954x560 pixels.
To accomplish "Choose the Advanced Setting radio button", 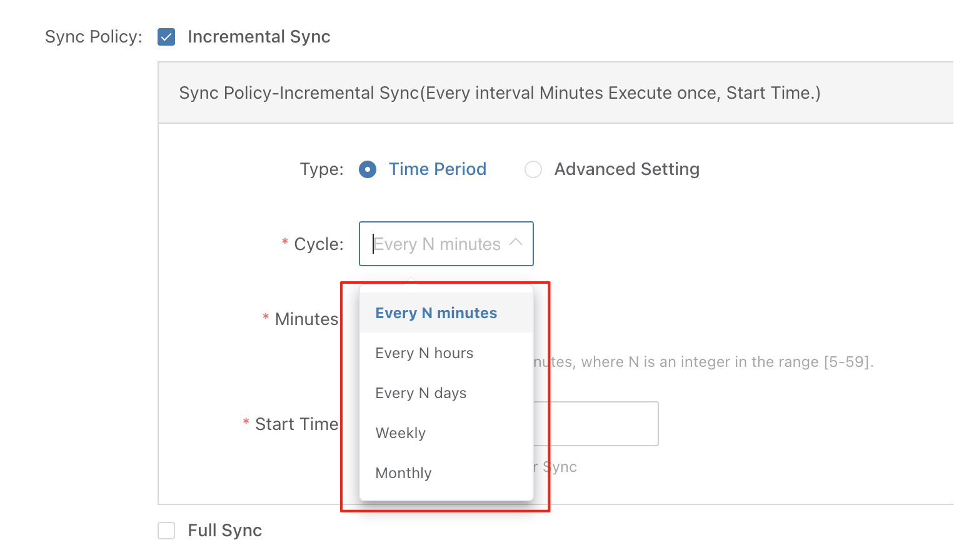I will pos(533,169).
